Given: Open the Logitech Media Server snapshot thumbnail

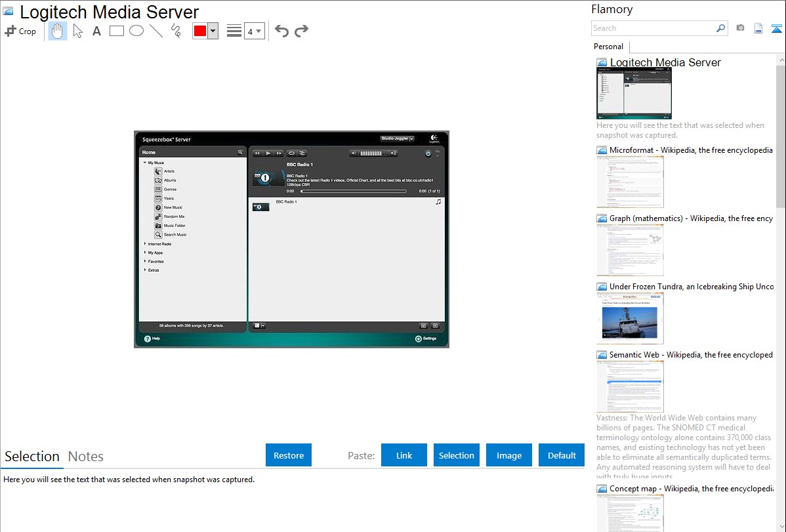Looking at the screenshot, I should pos(634,93).
